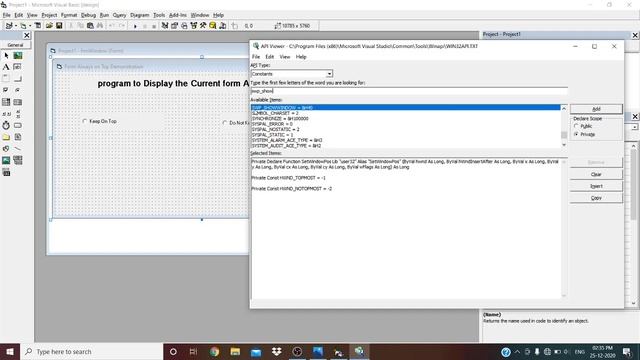This screenshot has width=640, height=360.
Task: Click the API search text field
Action: point(409,91)
